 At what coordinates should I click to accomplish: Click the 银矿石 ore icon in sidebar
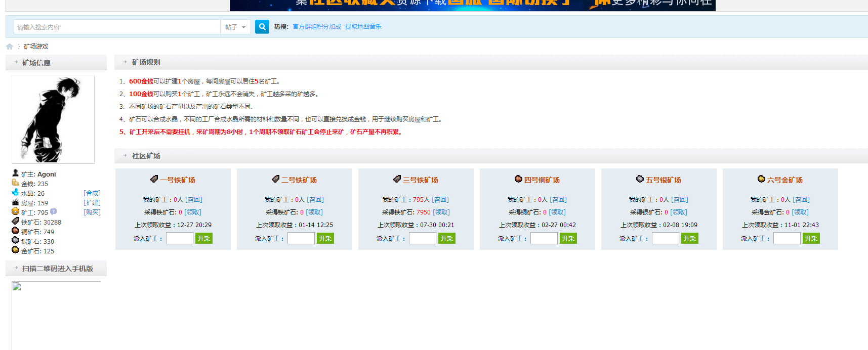[15, 240]
